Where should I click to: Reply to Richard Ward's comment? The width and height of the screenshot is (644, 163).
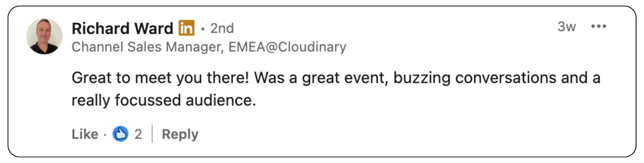[180, 134]
